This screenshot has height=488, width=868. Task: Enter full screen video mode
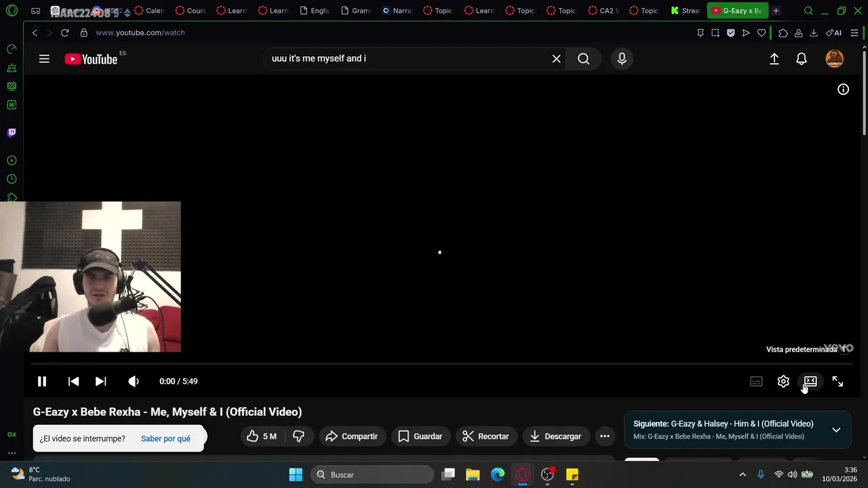pyautogui.click(x=837, y=382)
